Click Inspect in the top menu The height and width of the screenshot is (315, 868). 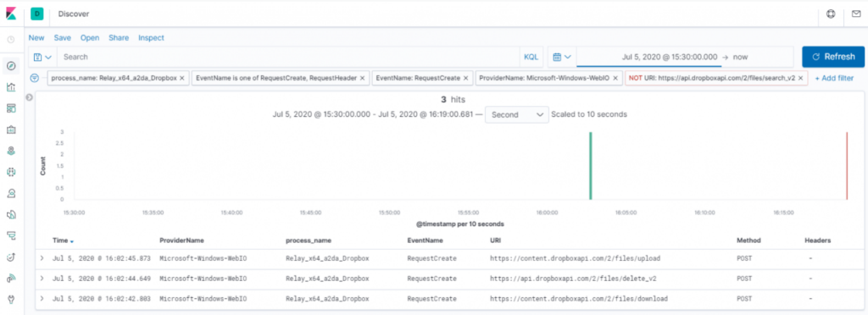point(151,38)
